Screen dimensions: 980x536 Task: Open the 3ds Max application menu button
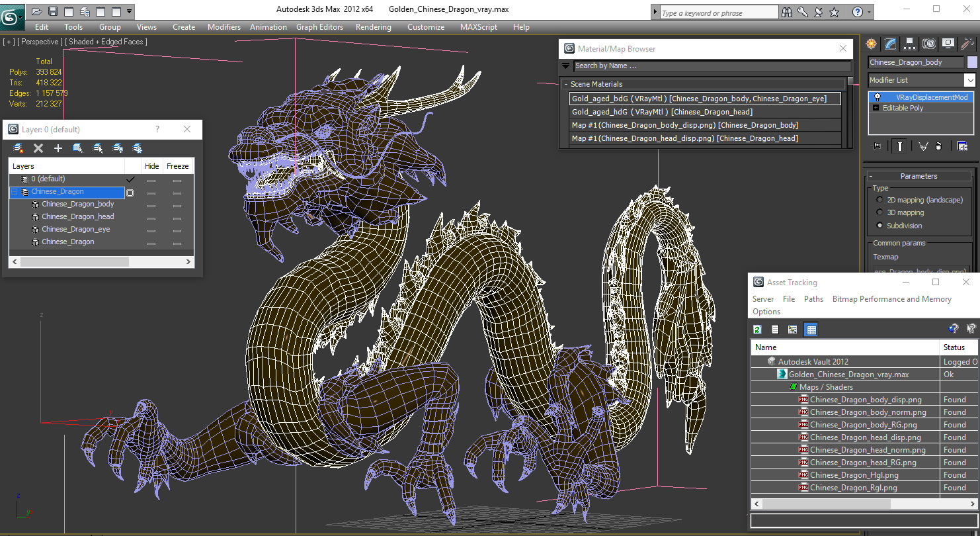click(x=12, y=16)
